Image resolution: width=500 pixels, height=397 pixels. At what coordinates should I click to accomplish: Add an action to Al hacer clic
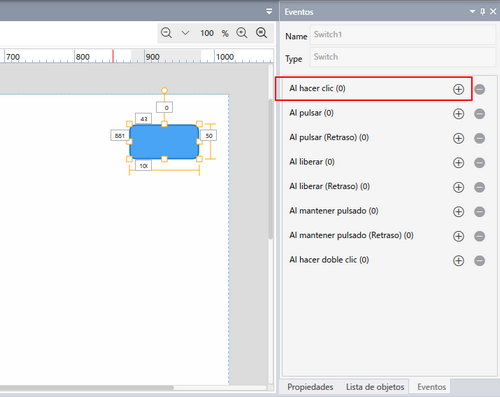pos(458,89)
